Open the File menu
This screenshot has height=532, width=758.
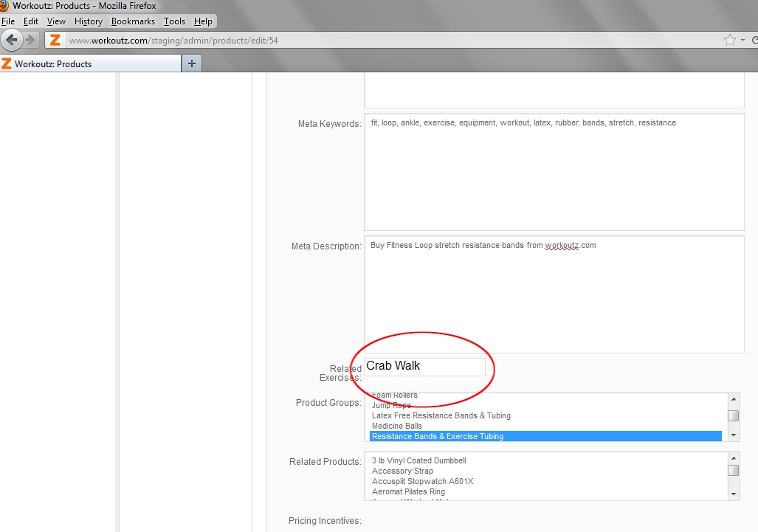[x=8, y=21]
